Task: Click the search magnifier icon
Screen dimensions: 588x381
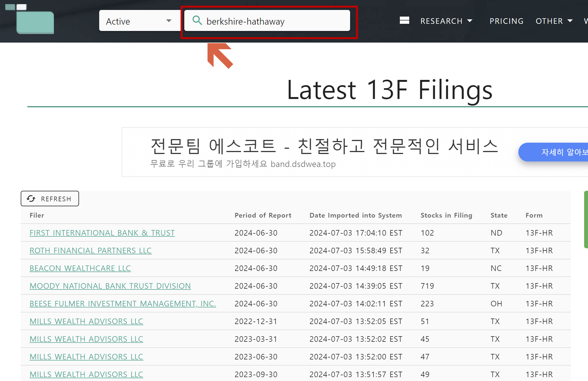Action: (x=197, y=20)
